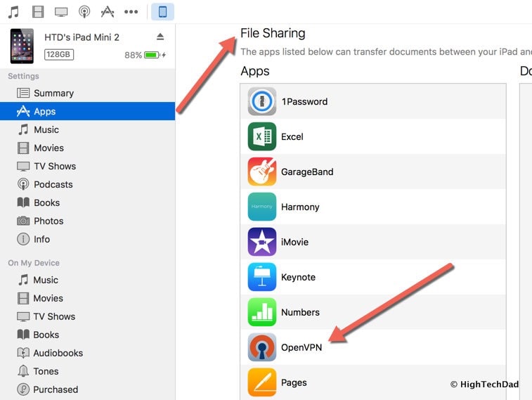Screen dimensions: 532x400
Task: Open Photos in Settings sidebar
Action: (x=88, y=221)
